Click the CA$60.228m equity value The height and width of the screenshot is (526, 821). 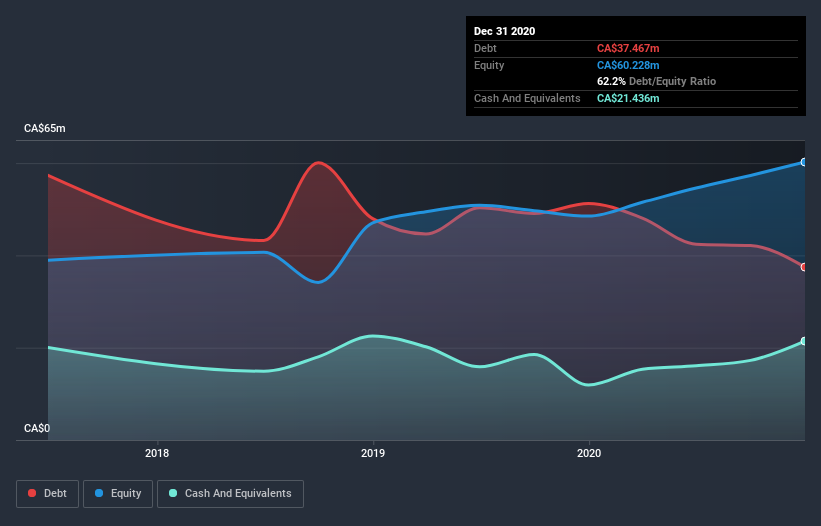coord(628,65)
